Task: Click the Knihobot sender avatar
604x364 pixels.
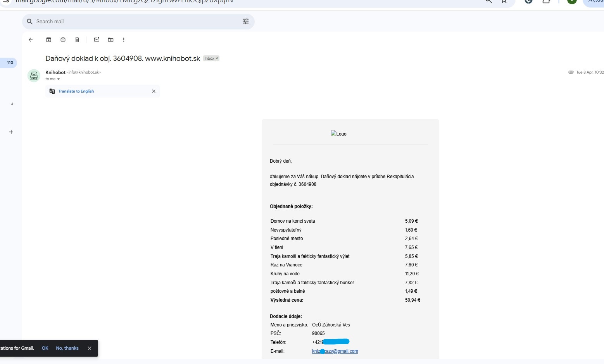Action: tap(34, 76)
